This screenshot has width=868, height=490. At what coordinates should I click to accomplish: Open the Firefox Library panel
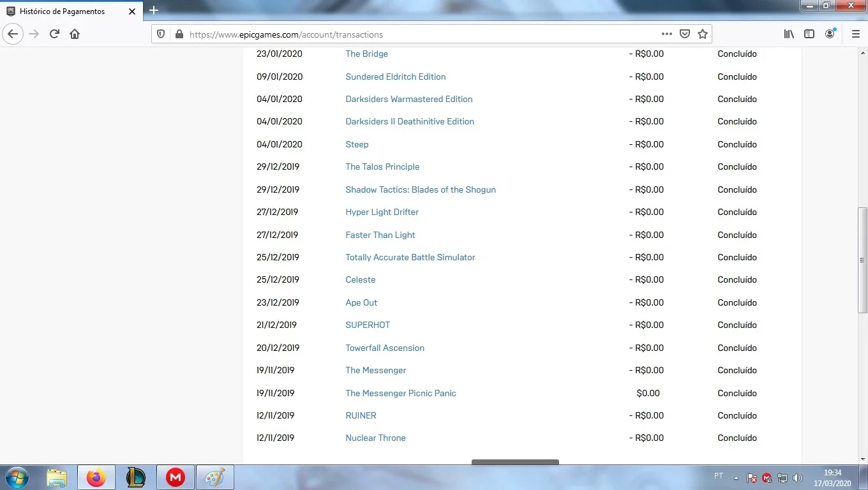click(789, 34)
